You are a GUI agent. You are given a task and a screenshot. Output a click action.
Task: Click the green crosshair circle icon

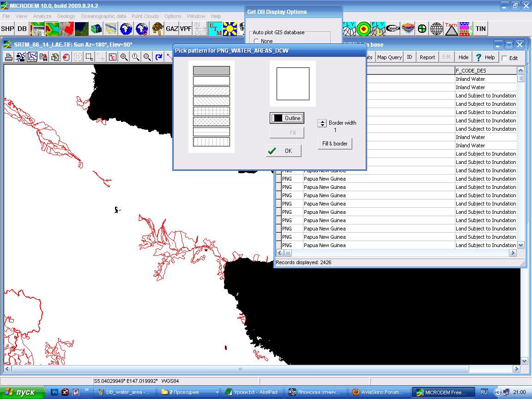(x=422, y=29)
